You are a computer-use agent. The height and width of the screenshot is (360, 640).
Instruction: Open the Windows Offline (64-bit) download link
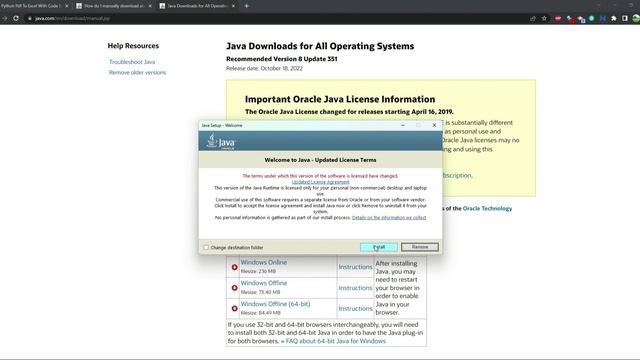pyautogui.click(x=275, y=304)
